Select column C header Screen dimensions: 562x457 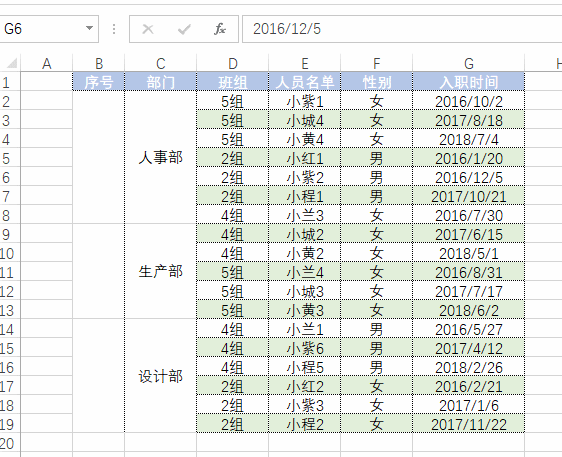pyautogui.click(x=161, y=64)
